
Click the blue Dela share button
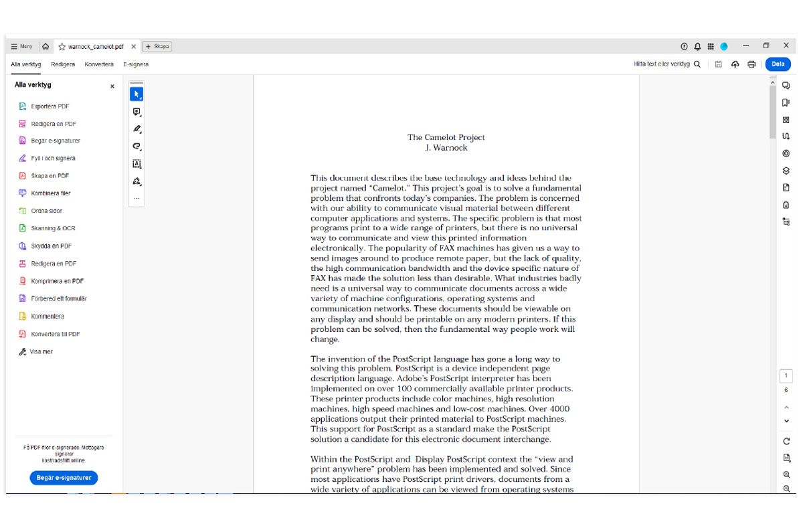(x=778, y=64)
